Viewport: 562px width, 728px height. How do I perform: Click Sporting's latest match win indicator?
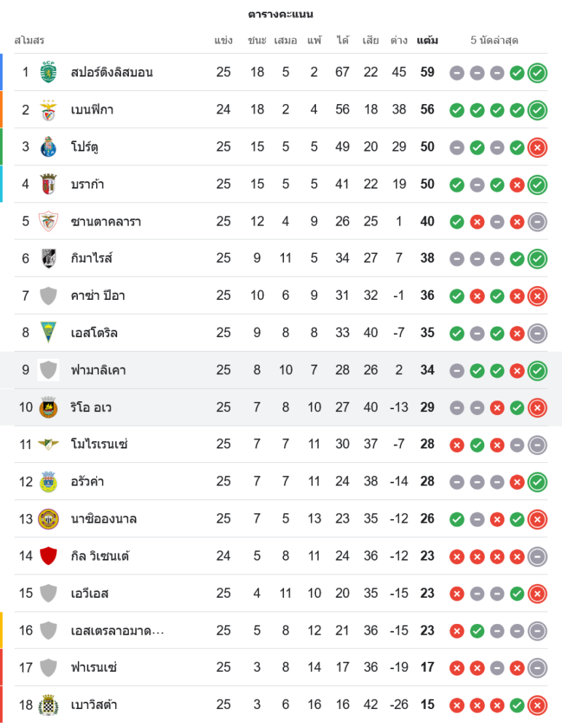pos(537,73)
